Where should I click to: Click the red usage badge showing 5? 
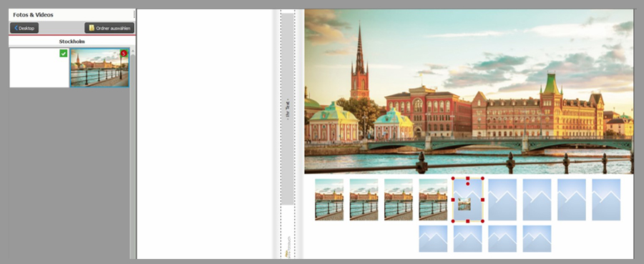(x=124, y=54)
